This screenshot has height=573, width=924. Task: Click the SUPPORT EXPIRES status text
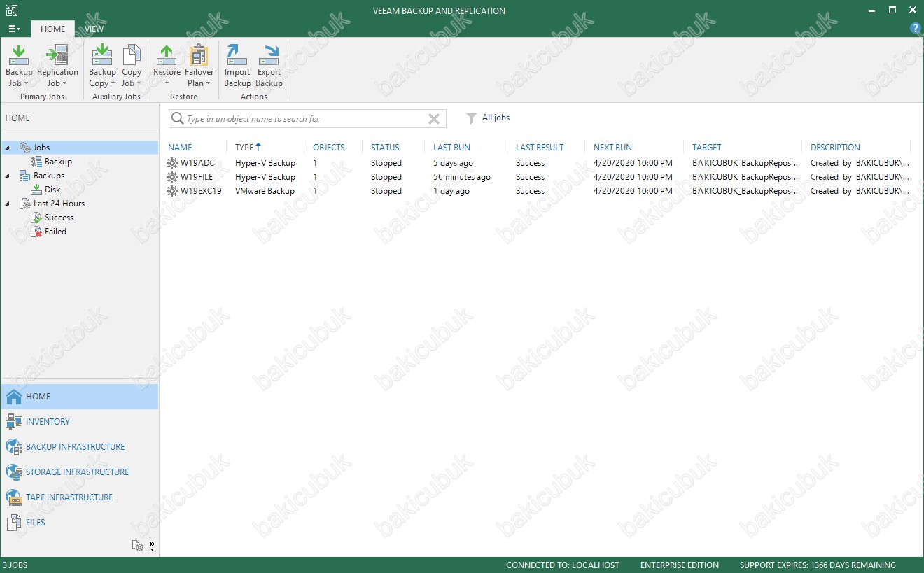pos(818,565)
